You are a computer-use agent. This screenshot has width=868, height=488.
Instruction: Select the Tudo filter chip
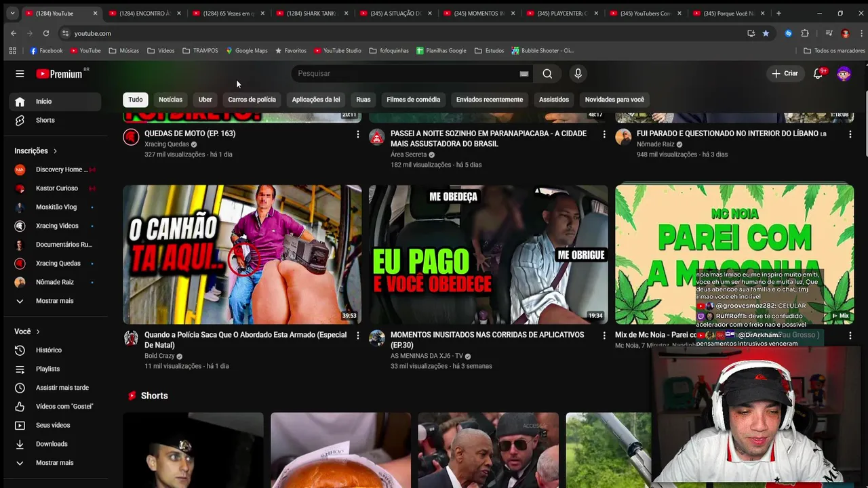tap(136, 100)
